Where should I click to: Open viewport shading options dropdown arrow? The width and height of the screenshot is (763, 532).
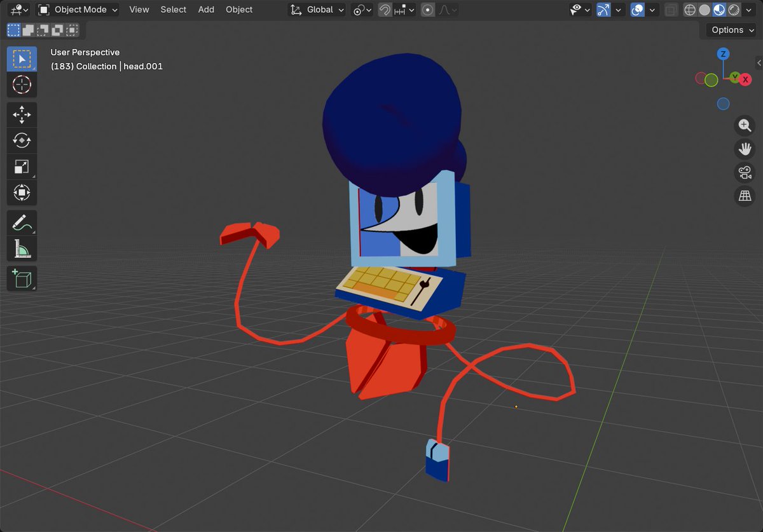pyautogui.click(x=750, y=10)
